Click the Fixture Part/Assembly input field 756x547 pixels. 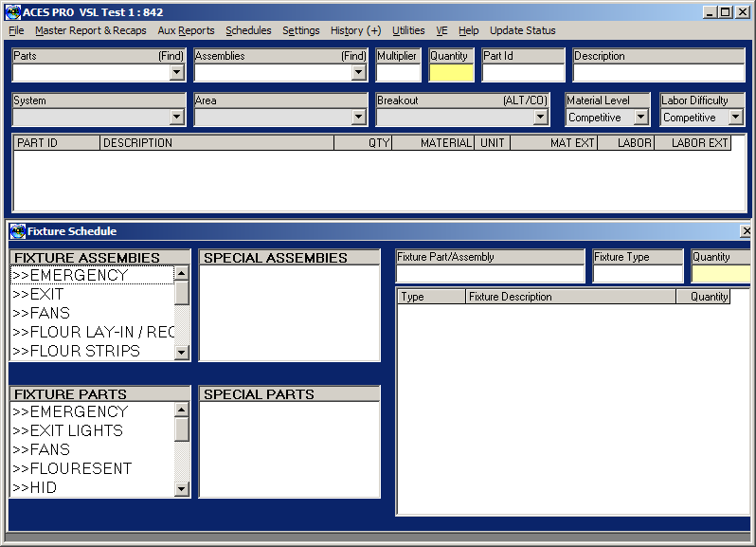coord(491,273)
